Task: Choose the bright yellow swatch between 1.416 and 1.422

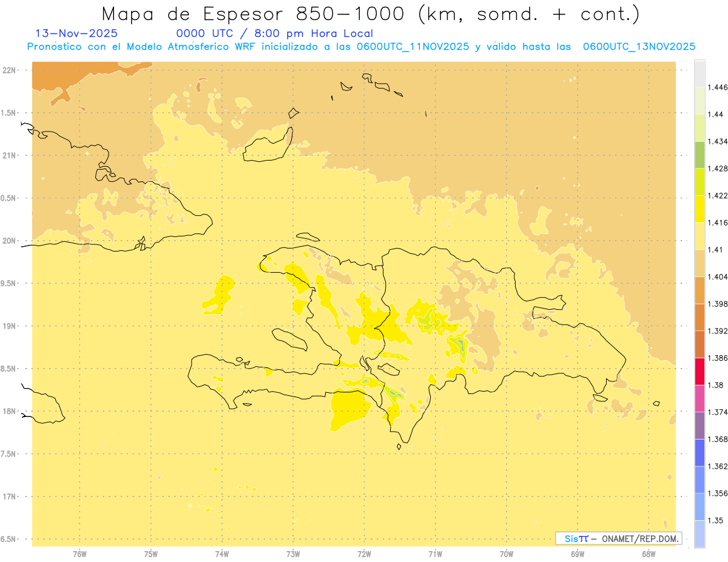Action: 699,209
